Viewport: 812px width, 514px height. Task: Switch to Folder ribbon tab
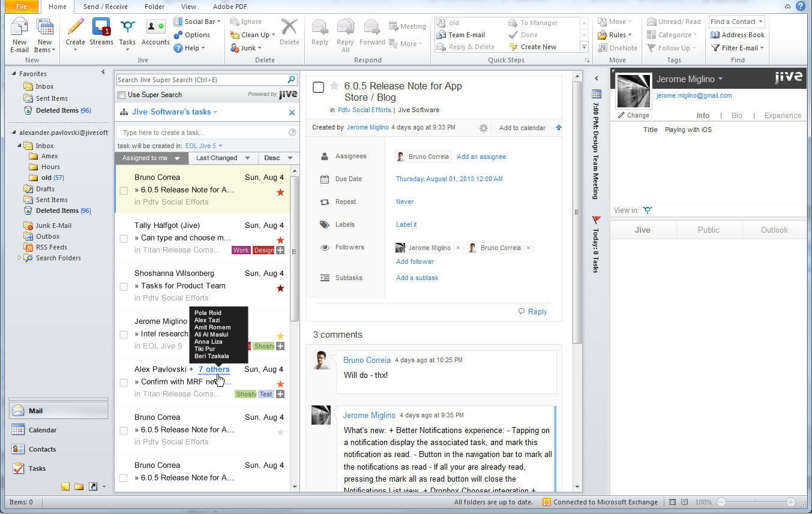(x=155, y=7)
